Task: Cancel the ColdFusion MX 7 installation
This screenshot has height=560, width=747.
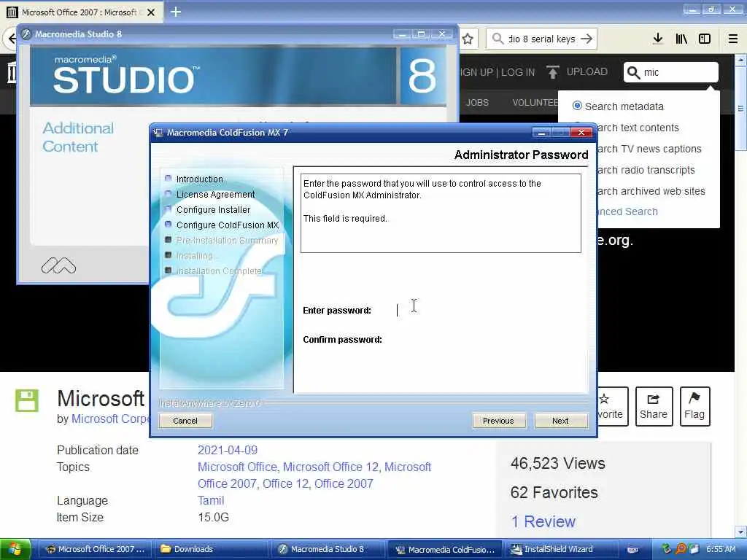Action: coord(185,421)
